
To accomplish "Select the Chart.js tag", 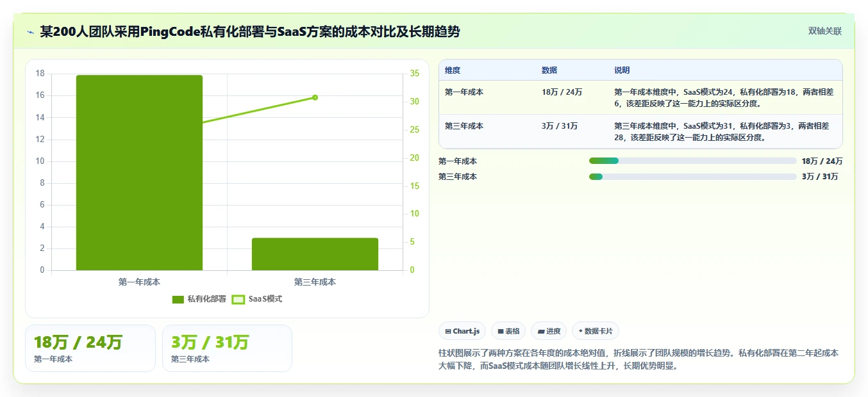I will 462,331.
